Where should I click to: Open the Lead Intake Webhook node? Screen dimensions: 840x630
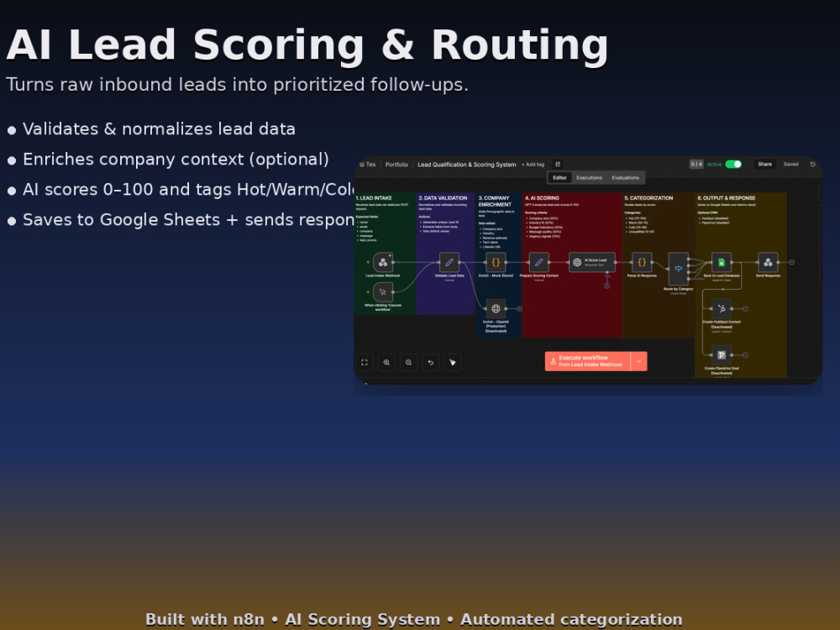point(382,262)
